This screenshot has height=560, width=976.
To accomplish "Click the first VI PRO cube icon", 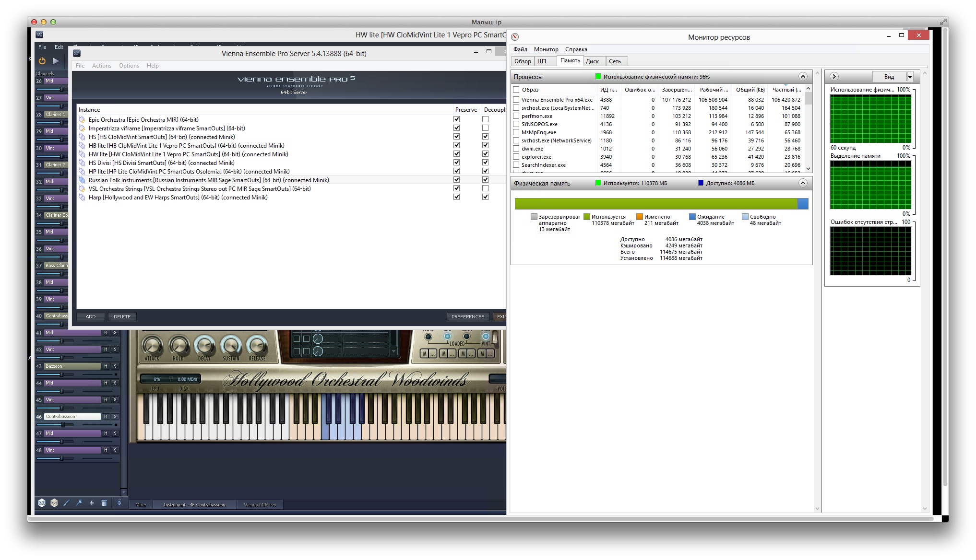I will pyautogui.click(x=42, y=503).
